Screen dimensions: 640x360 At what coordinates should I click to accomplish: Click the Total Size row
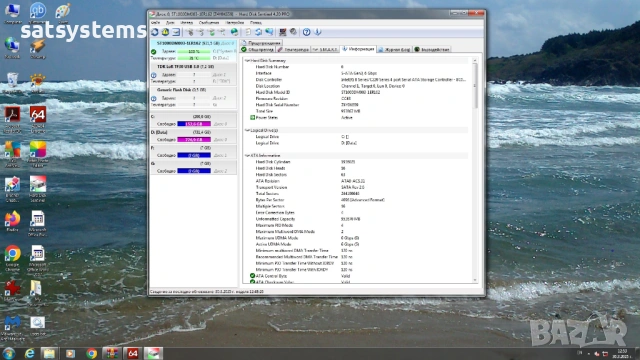(357, 111)
